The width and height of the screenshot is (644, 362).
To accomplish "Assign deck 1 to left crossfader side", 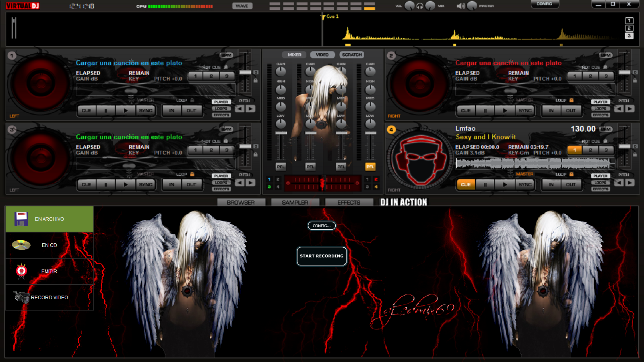I will (x=269, y=179).
